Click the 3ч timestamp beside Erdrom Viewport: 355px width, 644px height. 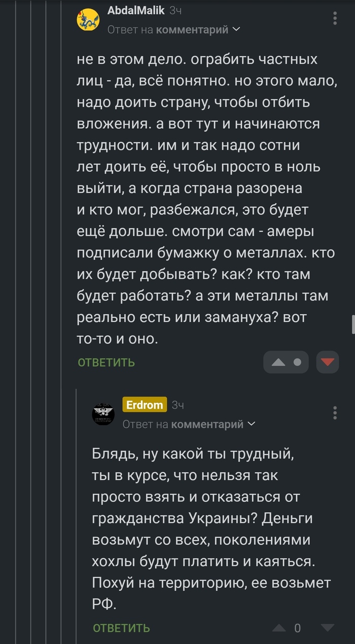178,404
